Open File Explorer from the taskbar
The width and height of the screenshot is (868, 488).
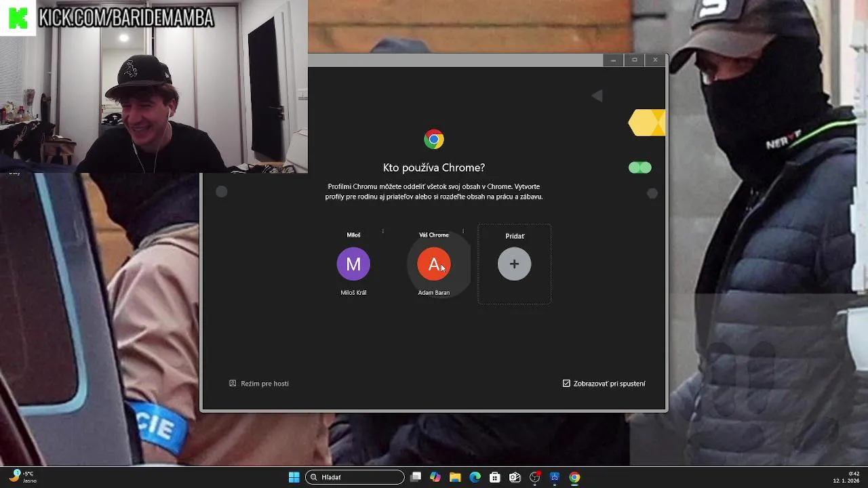pos(455,477)
